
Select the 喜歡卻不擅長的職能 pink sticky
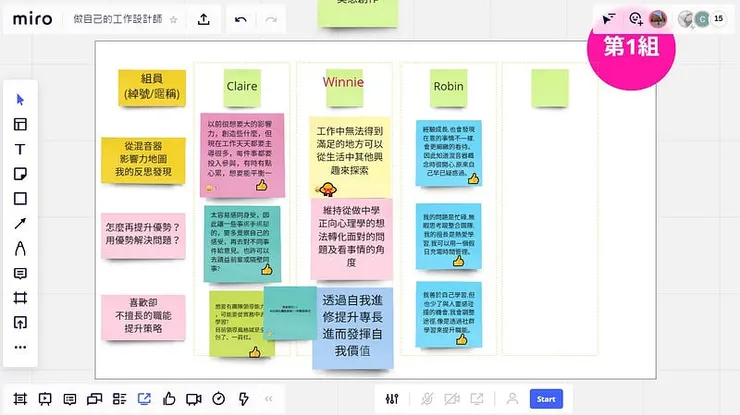(143, 317)
